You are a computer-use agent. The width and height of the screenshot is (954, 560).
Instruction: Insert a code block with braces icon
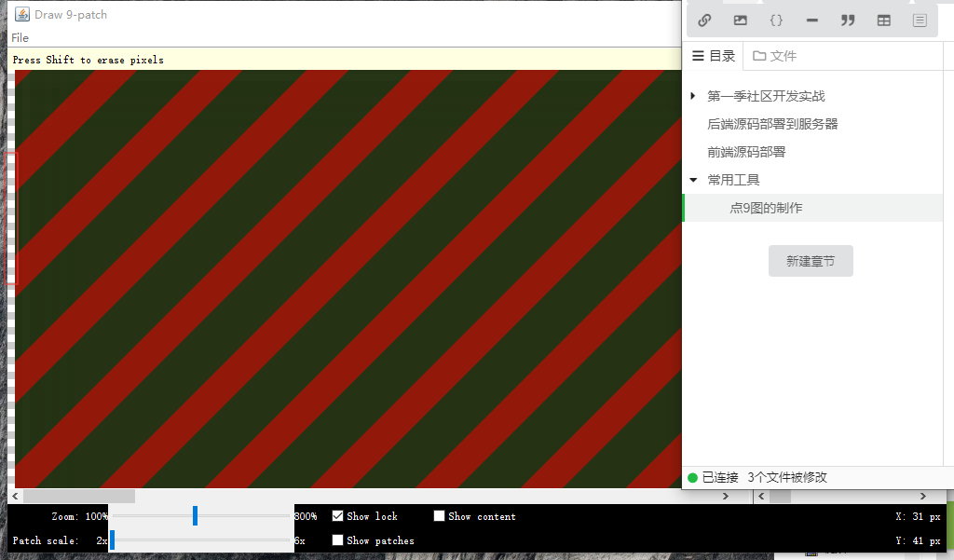[776, 20]
